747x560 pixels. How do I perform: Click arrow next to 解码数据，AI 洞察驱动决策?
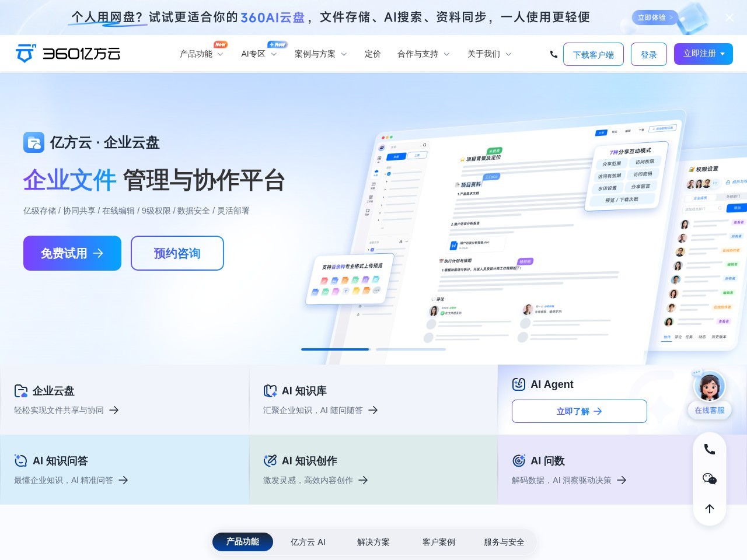pyautogui.click(x=622, y=480)
